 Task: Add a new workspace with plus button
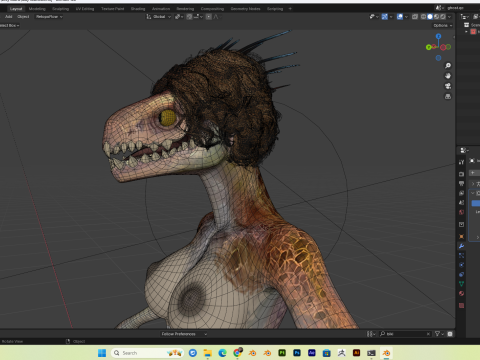(290, 9)
